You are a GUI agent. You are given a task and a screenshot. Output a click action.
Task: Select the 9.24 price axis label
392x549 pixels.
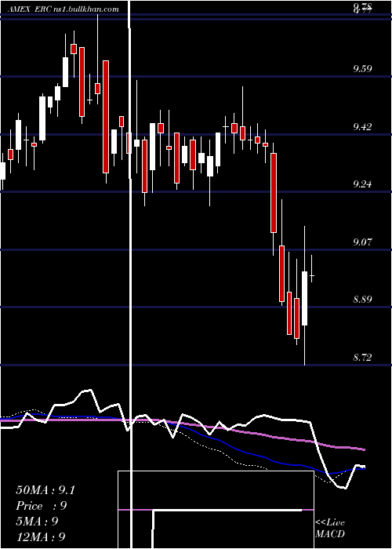tap(362, 184)
